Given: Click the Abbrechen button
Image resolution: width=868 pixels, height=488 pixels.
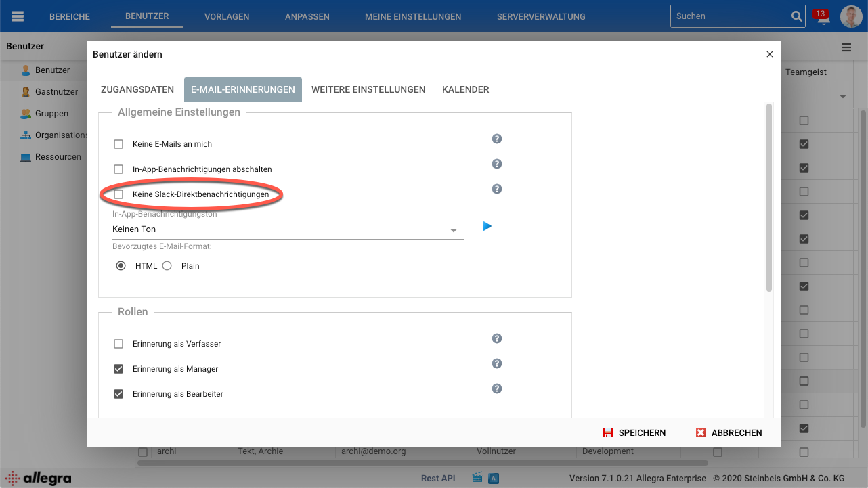Looking at the screenshot, I should point(729,432).
